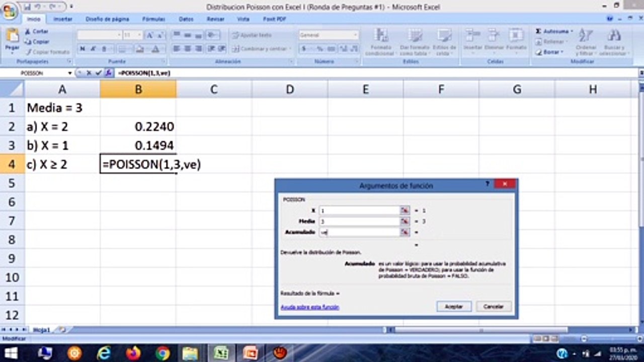Switch to Insertar ribbon tab
The height and width of the screenshot is (362, 644).
pos(63,19)
